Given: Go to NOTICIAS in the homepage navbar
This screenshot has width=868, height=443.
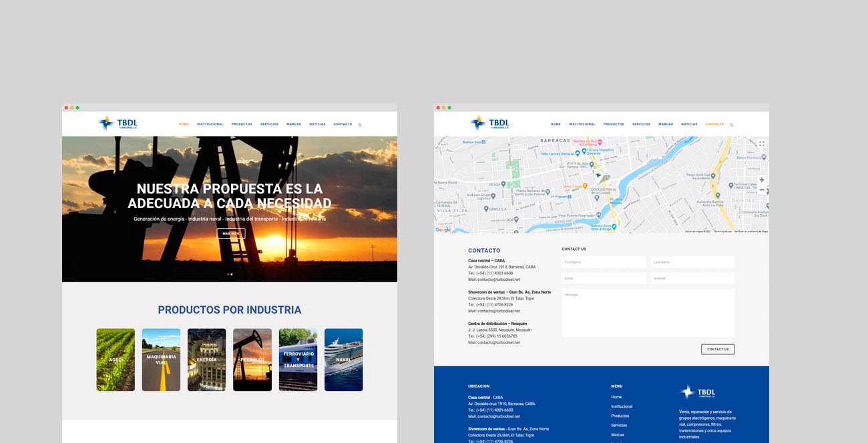Looking at the screenshot, I should pos(317,124).
